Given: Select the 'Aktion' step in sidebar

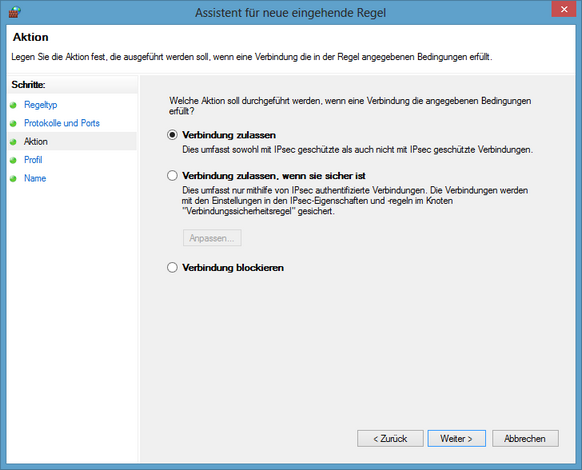Looking at the screenshot, I should tap(36, 141).
